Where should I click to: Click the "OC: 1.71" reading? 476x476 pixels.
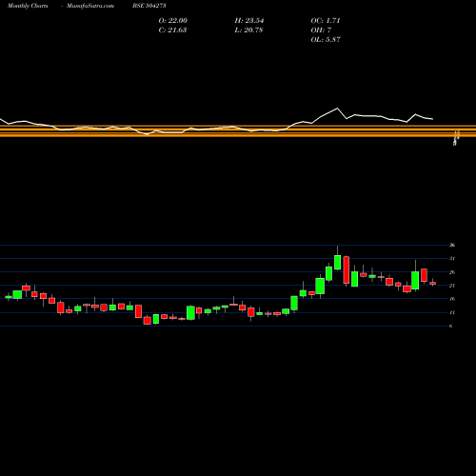pyautogui.click(x=326, y=21)
